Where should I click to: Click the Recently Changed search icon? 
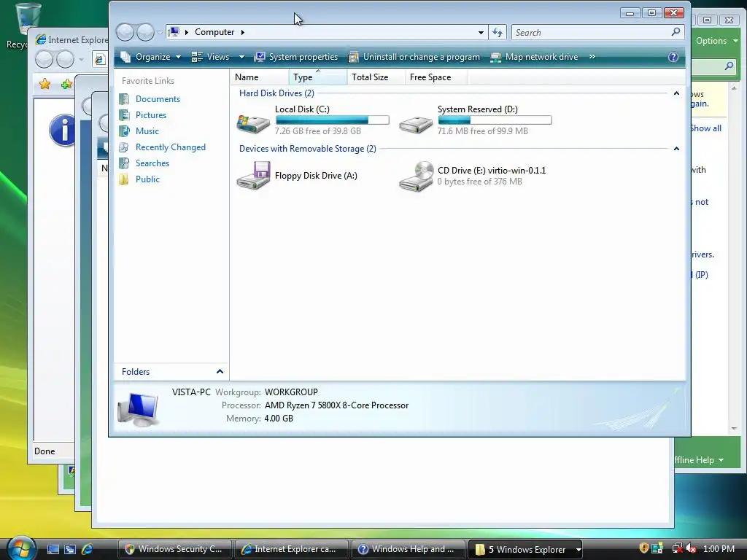124,147
